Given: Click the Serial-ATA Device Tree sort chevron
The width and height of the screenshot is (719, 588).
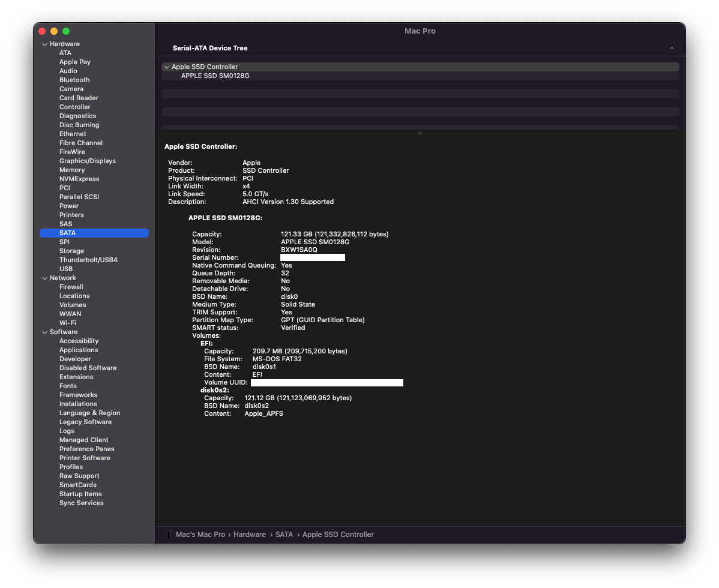Looking at the screenshot, I should [672, 48].
